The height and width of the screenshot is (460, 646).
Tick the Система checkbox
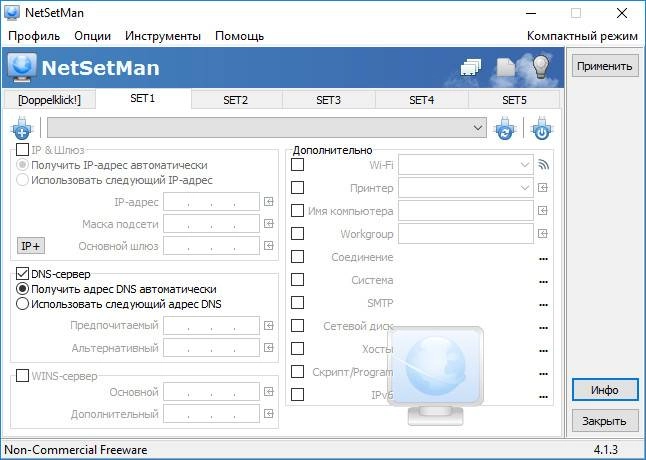(297, 280)
